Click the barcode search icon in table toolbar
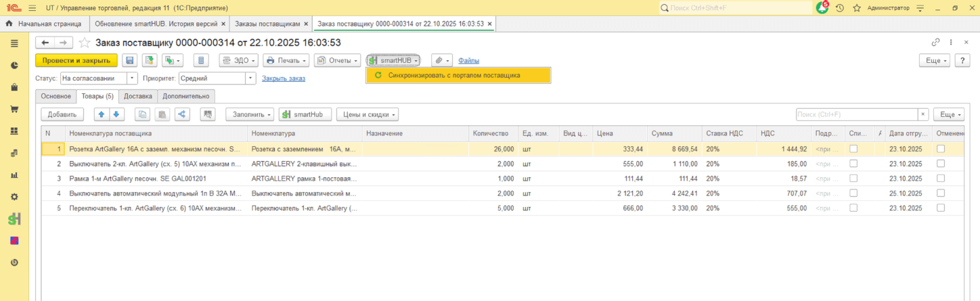The width and height of the screenshot is (980, 301). [208, 114]
